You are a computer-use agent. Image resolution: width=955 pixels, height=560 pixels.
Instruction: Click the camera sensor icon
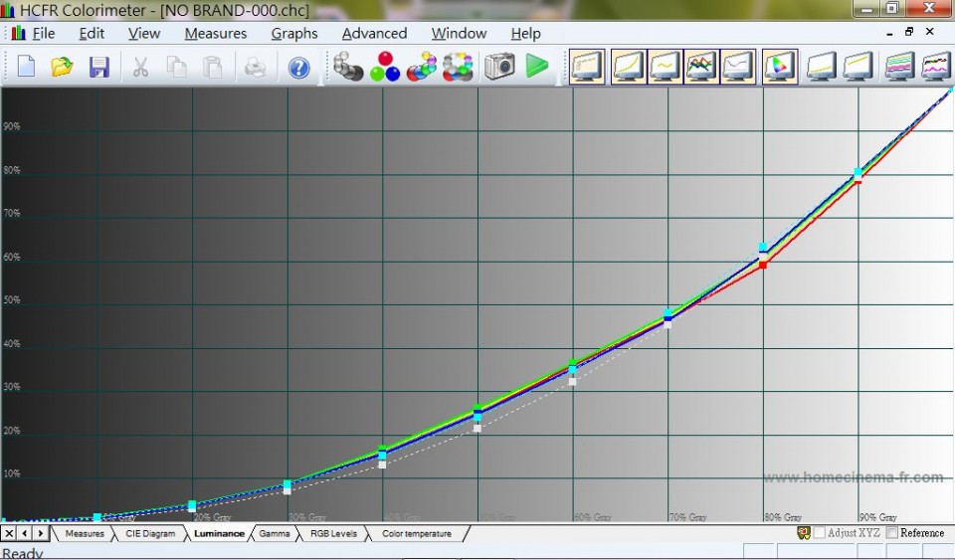[499, 67]
